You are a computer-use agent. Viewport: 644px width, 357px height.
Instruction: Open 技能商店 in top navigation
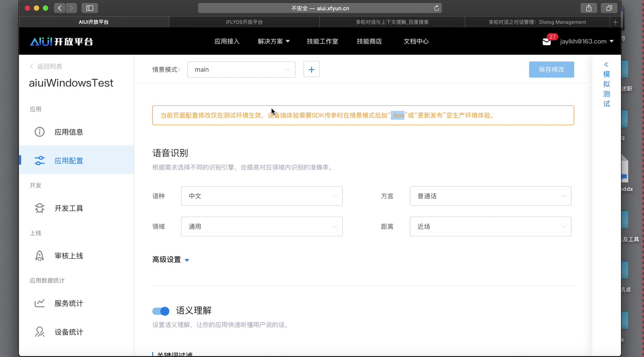pyautogui.click(x=369, y=41)
